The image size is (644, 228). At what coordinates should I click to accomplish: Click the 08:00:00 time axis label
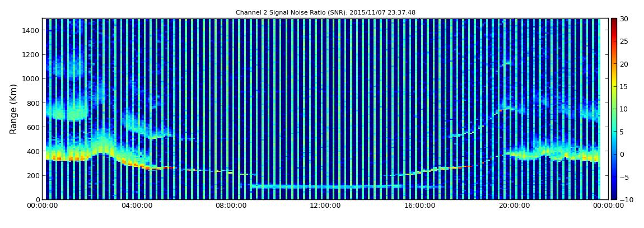231,206
